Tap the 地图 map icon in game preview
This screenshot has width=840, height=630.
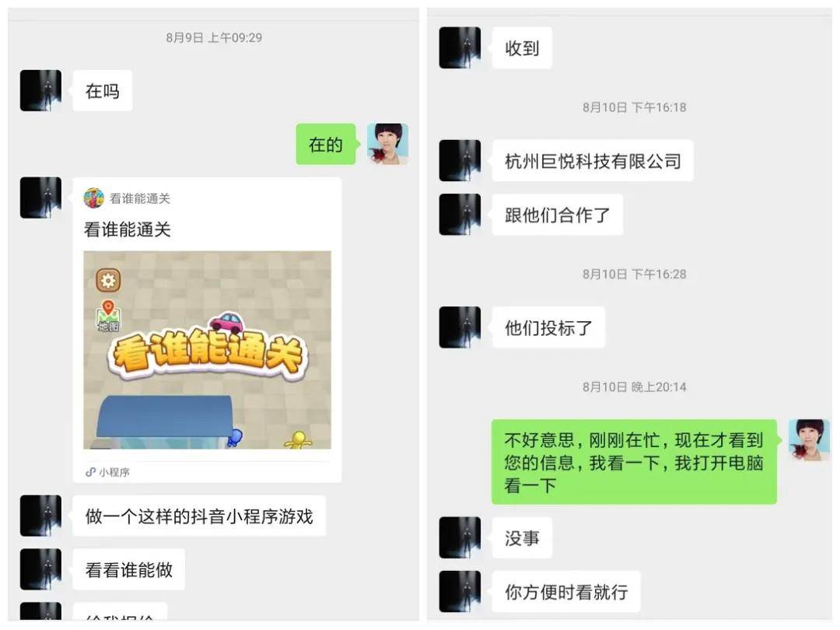click(108, 316)
